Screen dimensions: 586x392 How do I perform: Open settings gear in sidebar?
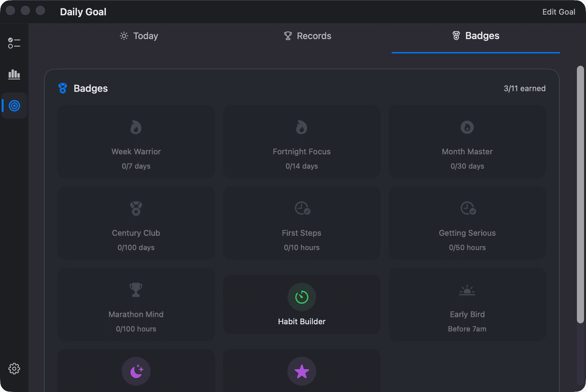(x=14, y=369)
